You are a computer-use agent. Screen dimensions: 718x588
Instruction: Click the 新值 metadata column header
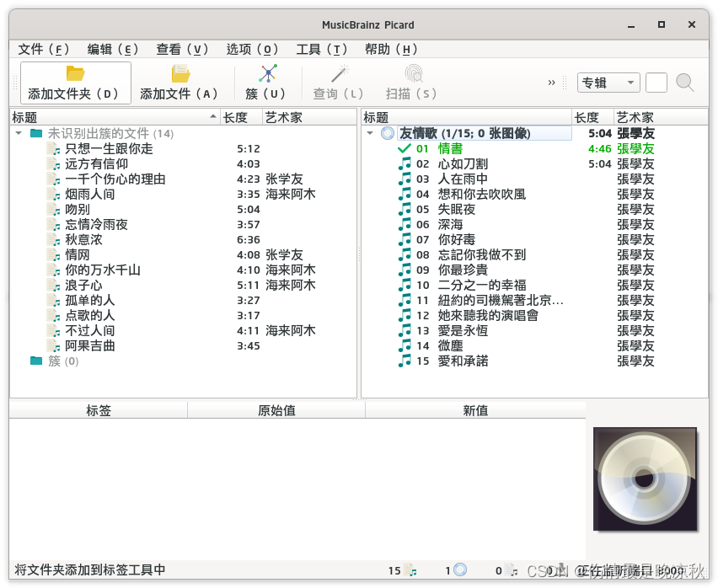point(476,410)
